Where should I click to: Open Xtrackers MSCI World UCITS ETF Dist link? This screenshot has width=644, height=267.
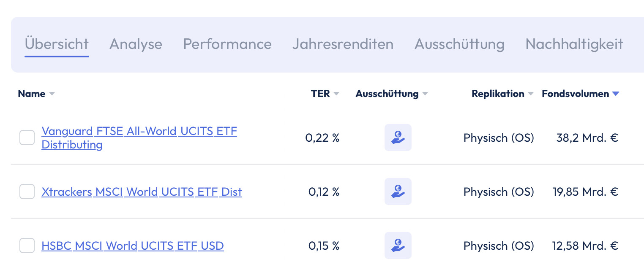142,192
